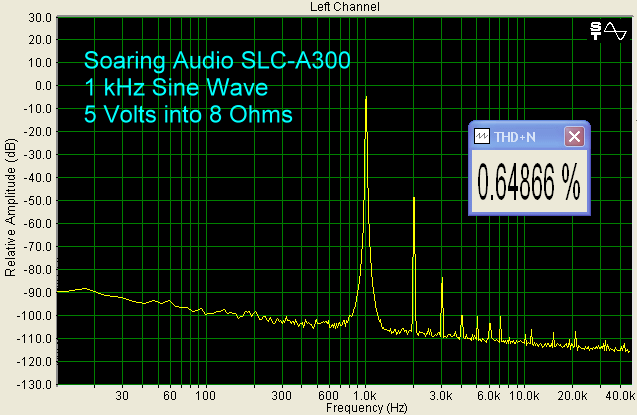Click the 600 frequency axis tick label
Viewport: 637px width, 415px height.
coord(329,396)
